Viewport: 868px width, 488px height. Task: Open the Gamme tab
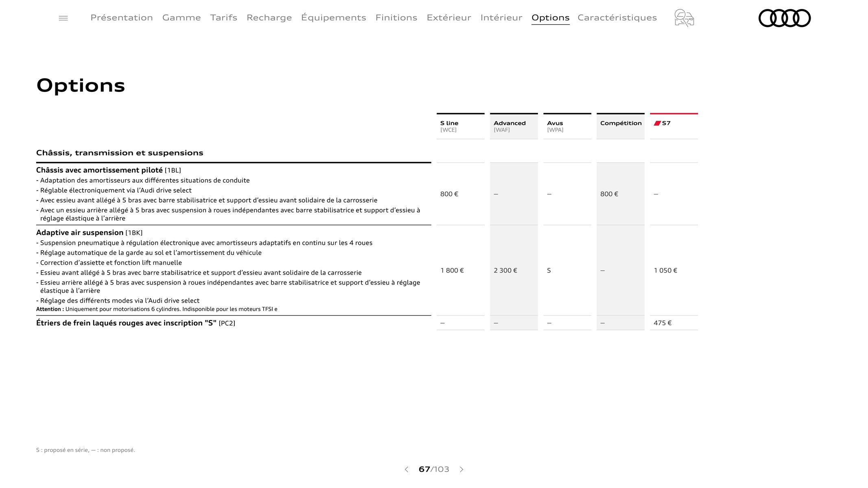(181, 17)
